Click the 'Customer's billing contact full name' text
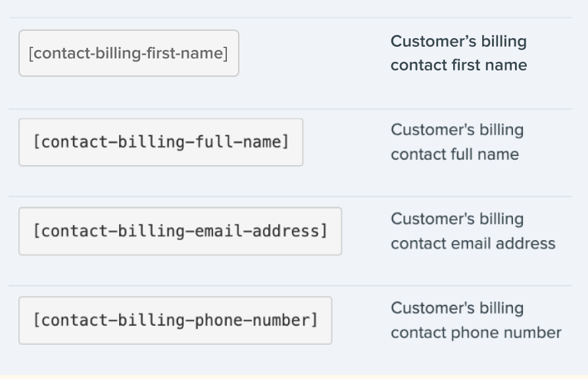 pos(457,142)
